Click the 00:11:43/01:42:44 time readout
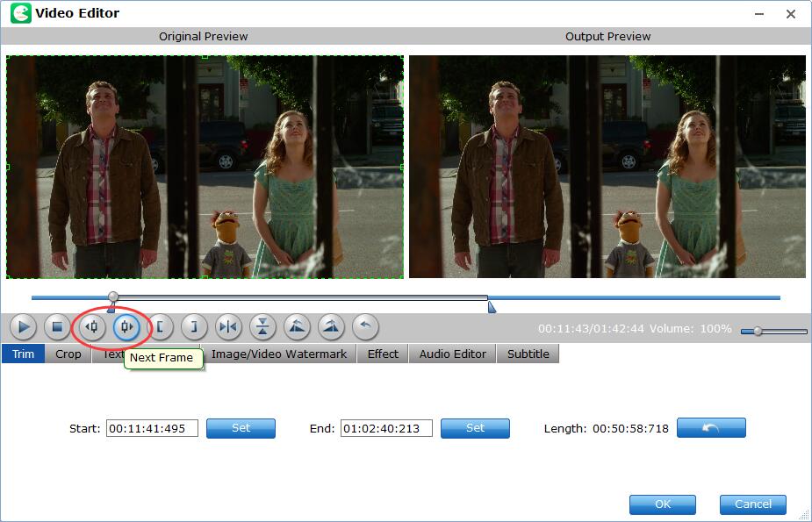Screen dimensions: 812x522 591,328
